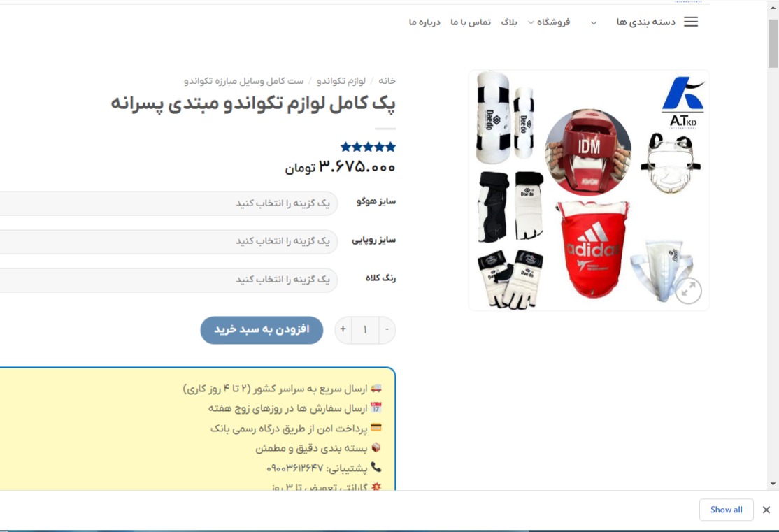779x532 pixels.
Task: Open the تماس با ما page
Action: [x=471, y=22]
